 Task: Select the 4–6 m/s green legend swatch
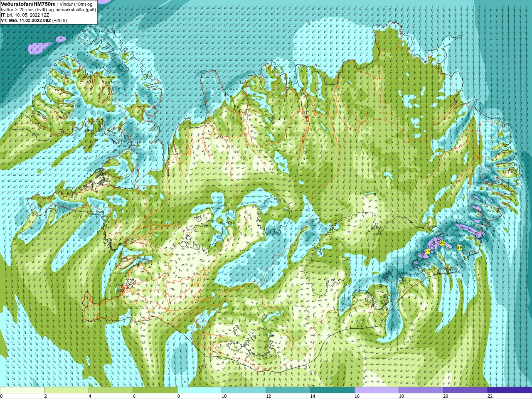111,390
